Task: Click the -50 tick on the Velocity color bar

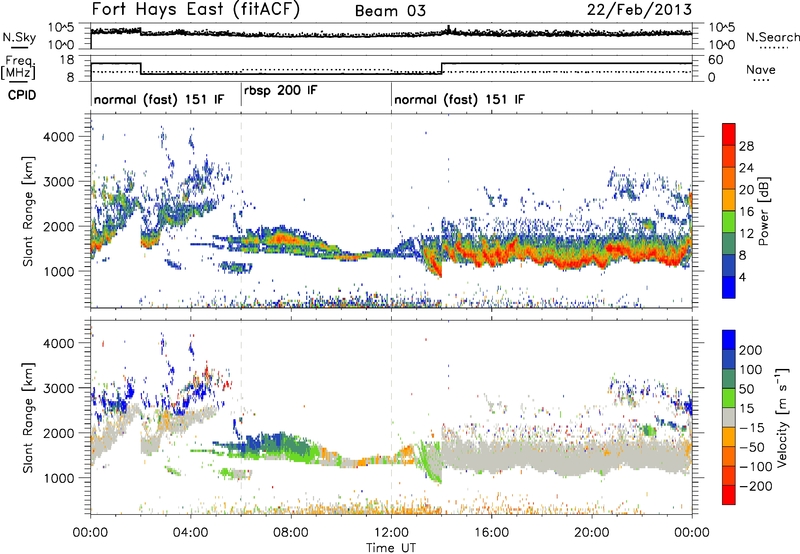Action: pos(751,447)
